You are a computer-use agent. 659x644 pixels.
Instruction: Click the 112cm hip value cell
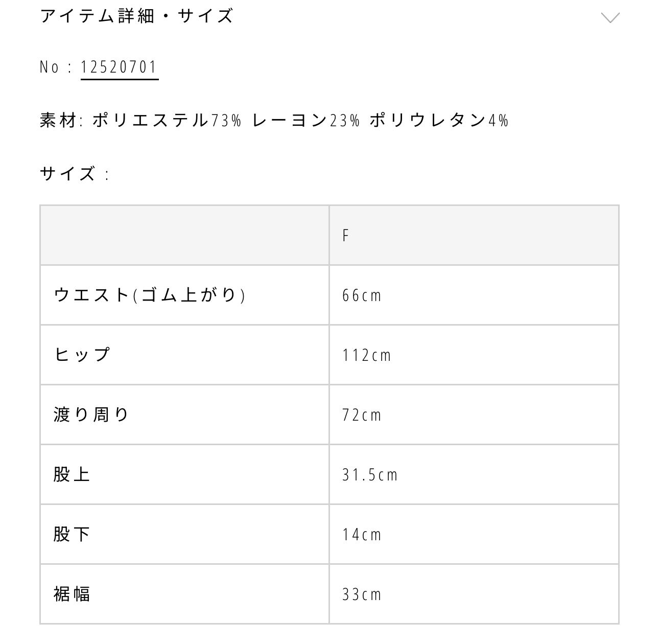(x=366, y=355)
